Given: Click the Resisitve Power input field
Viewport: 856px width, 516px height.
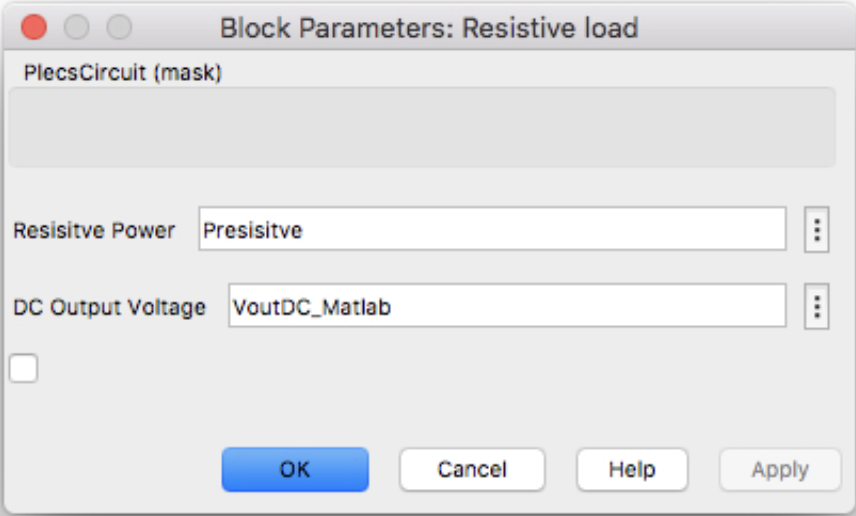Looking at the screenshot, I should point(492,231).
